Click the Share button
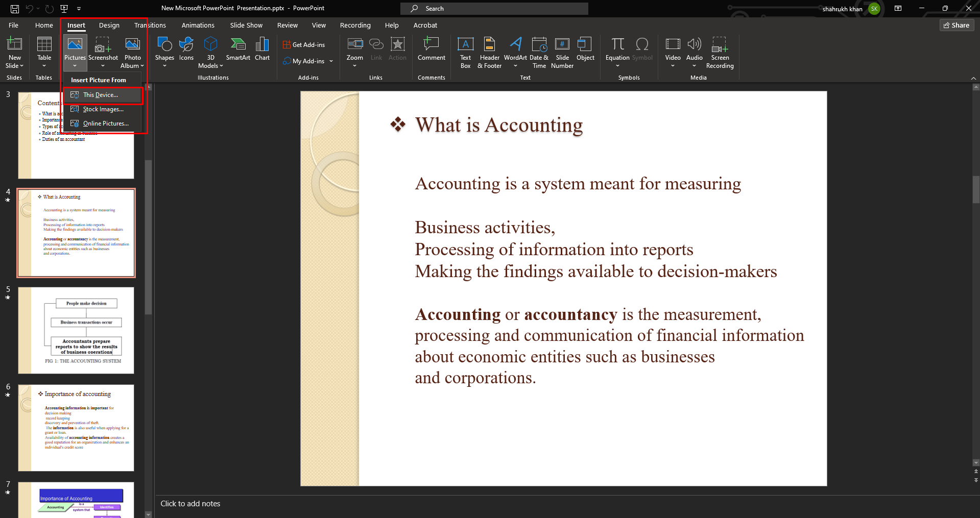 (957, 25)
